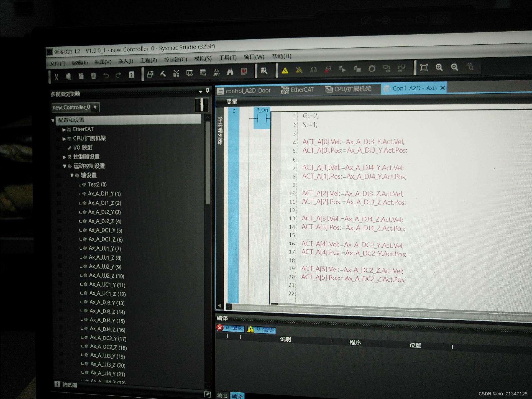Viewport: 532px width, 399px height.
Task: Click the binoculars search icon
Action: coord(230,72)
